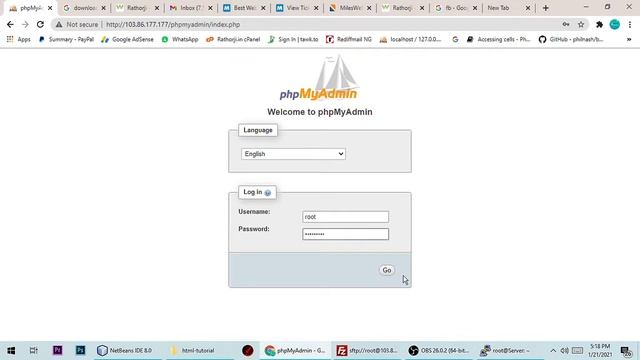Open the Google G bookmark icon
The image size is (640, 360).
point(455,39)
